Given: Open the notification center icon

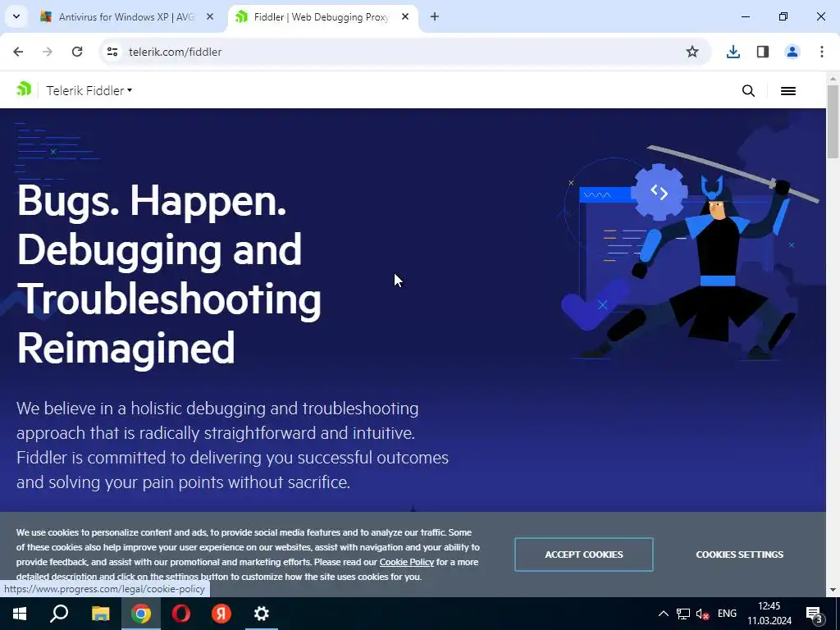Looking at the screenshot, I should tap(814, 614).
